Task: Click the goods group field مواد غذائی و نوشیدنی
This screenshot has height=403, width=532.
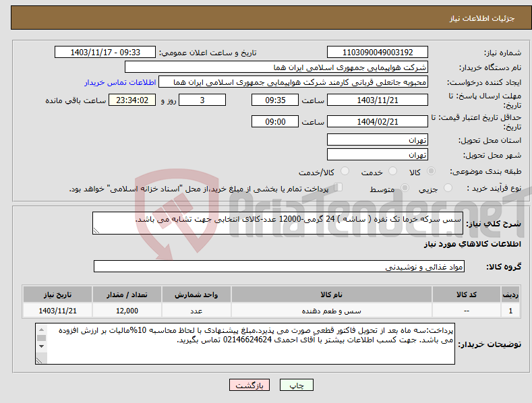Action: tap(279, 266)
